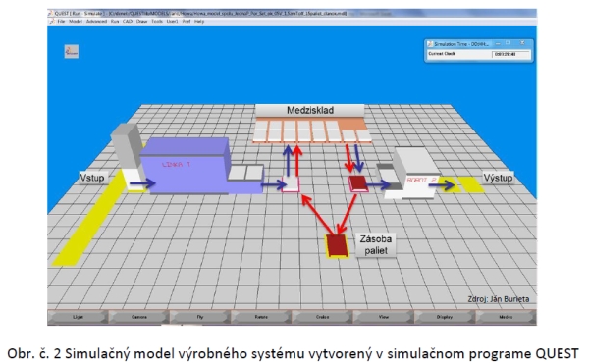
Task: Maximize the Simulation Time window
Action: pos(509,43)
